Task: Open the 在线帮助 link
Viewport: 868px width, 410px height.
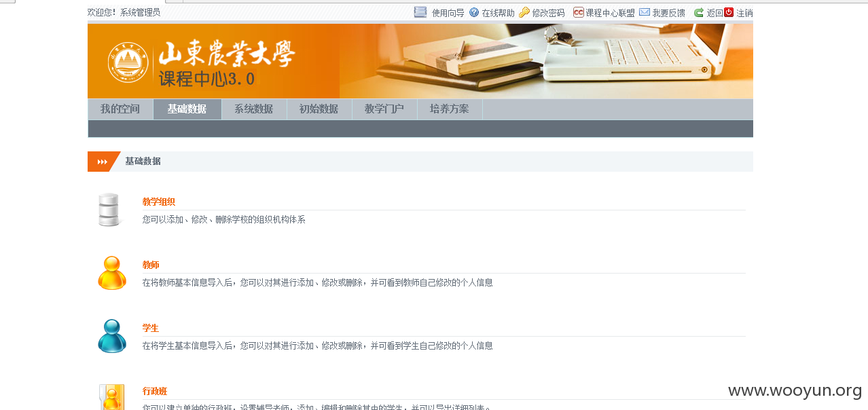Action: pos(499,13)
